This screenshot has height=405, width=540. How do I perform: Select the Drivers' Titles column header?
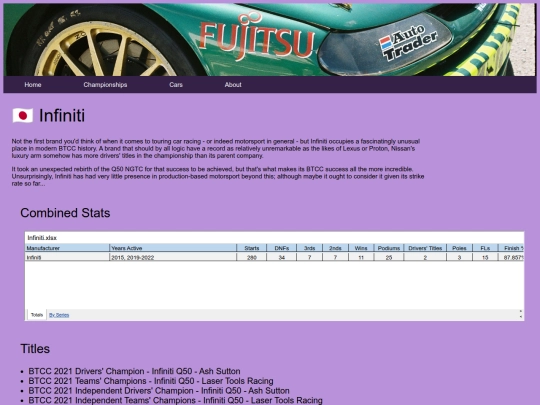pyautogui.click(x=425, y=248)
